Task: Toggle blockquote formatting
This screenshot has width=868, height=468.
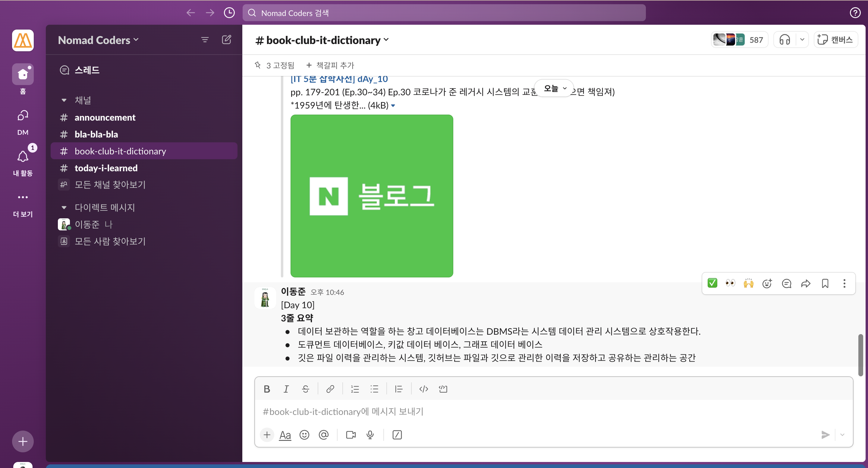Action: tap(399, 389)
